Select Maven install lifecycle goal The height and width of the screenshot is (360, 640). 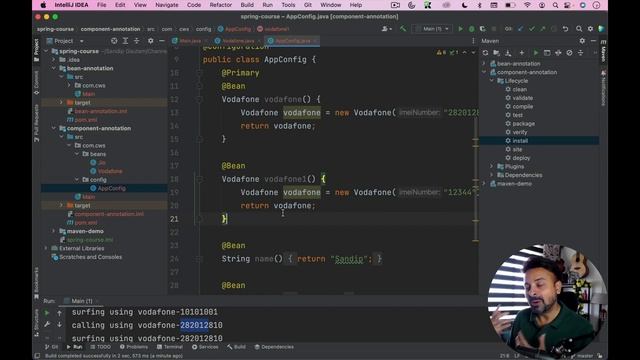(x=520, y=141)
